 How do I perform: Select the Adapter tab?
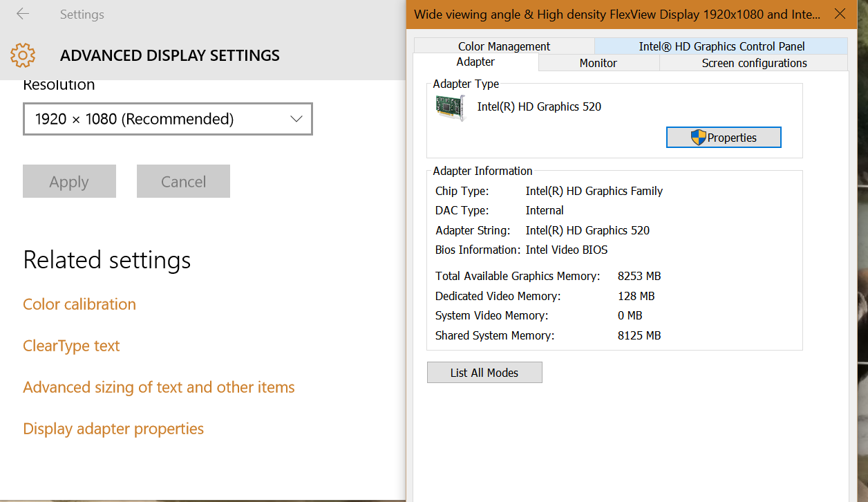pyautogui.click(x=475, y=62)
